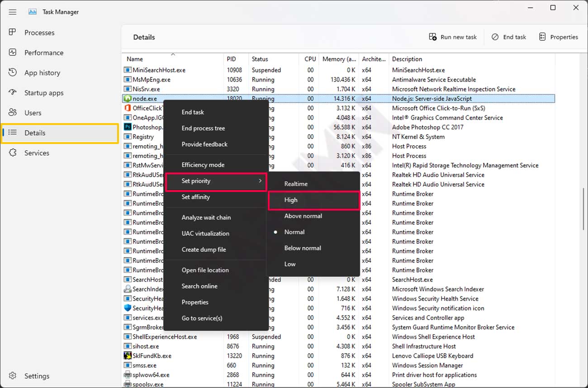Click the Windows Security shield icon

[x=128, y=308]
